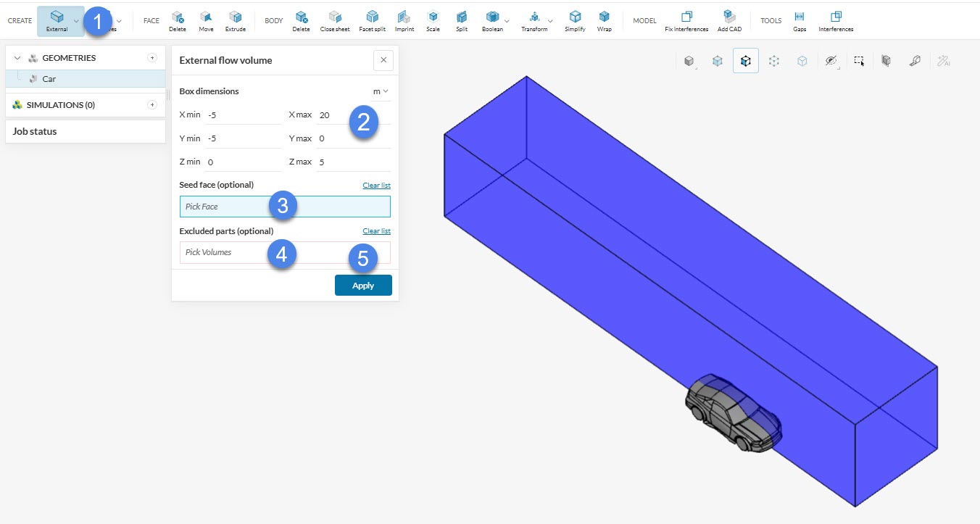The image size is (980, 524).
Task: Click the hide selection crossed-eye icon
Action: pyautogui.click(x=831, y=62)
